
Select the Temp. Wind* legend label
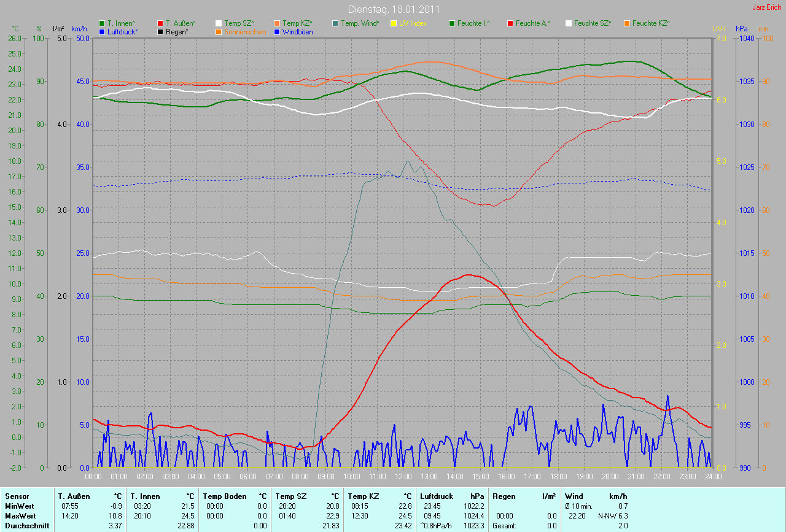(x=360, y=23)
